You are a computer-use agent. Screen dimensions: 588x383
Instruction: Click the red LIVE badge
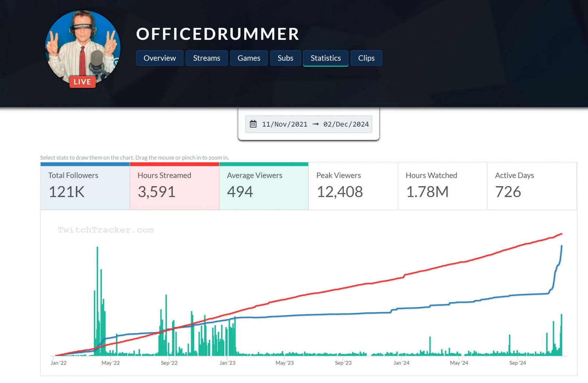point(82,82)
